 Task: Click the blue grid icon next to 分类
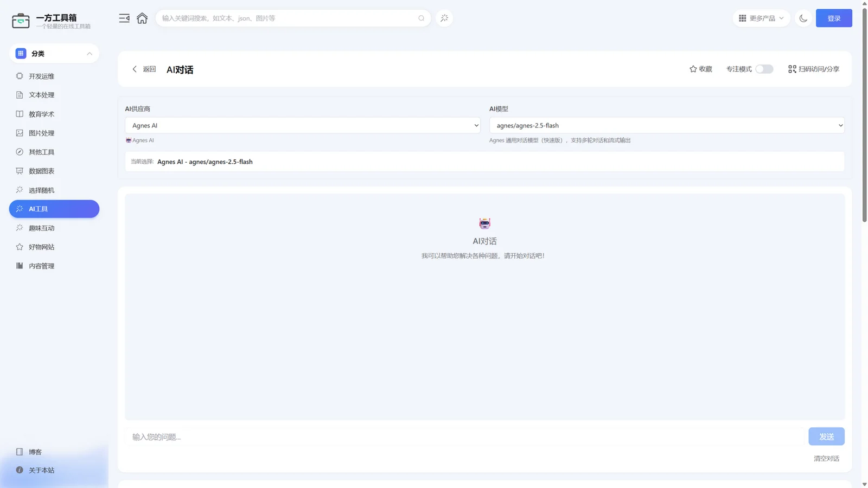tap(21, 53)
